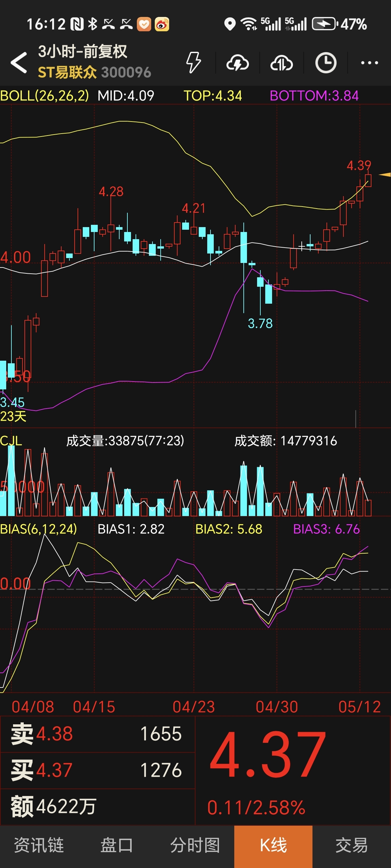
Task: Tap the 04/23 date label
Action: (x=194, y=707)
